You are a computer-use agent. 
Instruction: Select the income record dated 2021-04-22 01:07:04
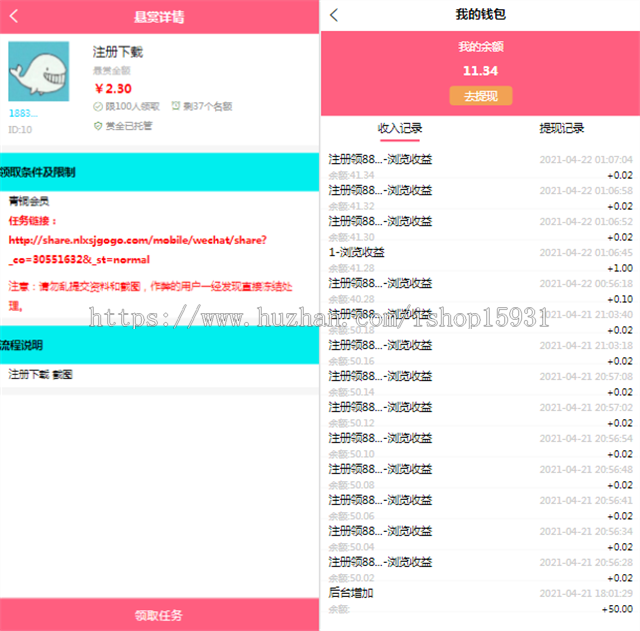click(480, 167)
